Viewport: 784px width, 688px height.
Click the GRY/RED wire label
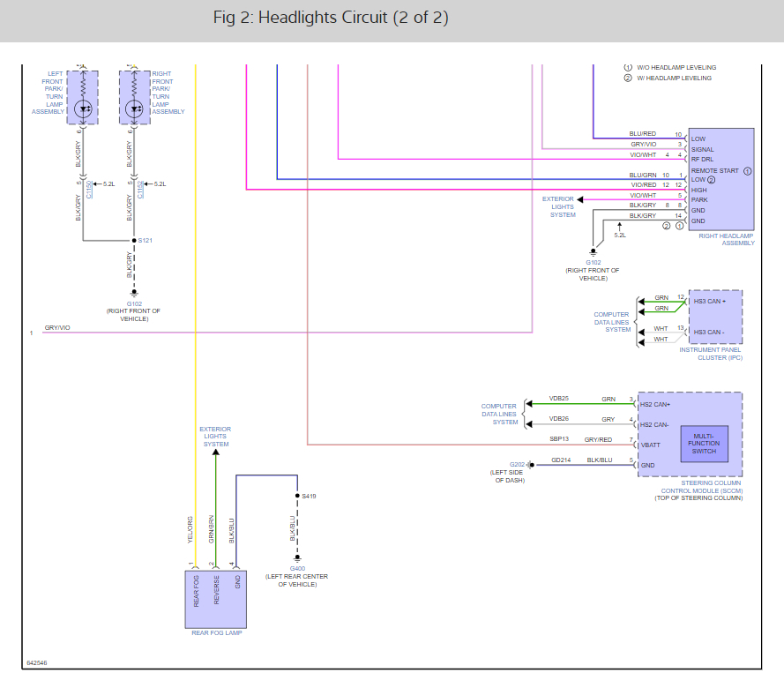598,440
